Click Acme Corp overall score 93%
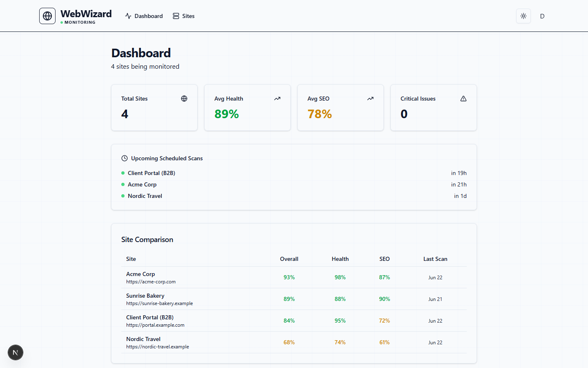 pyautogui.click(x=289, y=277)
